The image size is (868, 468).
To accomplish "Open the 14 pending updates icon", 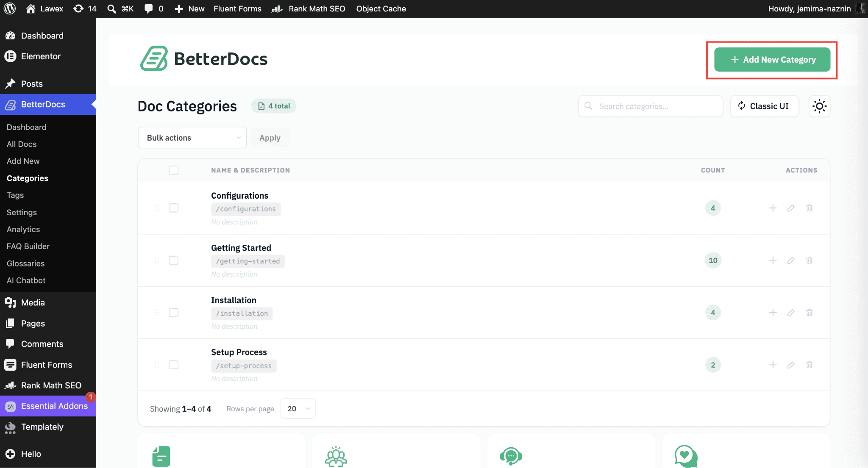I will click(x=78, y=8).
